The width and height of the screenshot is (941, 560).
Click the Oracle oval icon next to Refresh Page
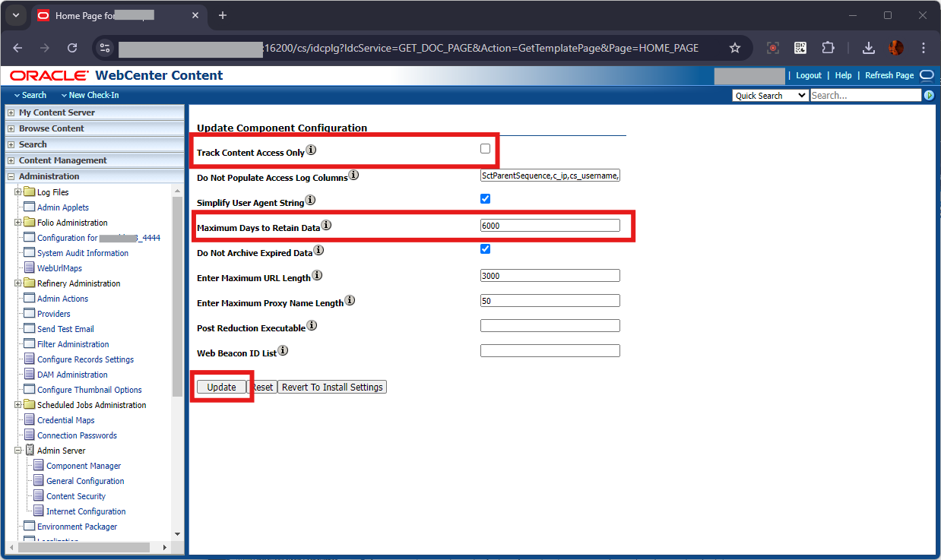(927, 75)
